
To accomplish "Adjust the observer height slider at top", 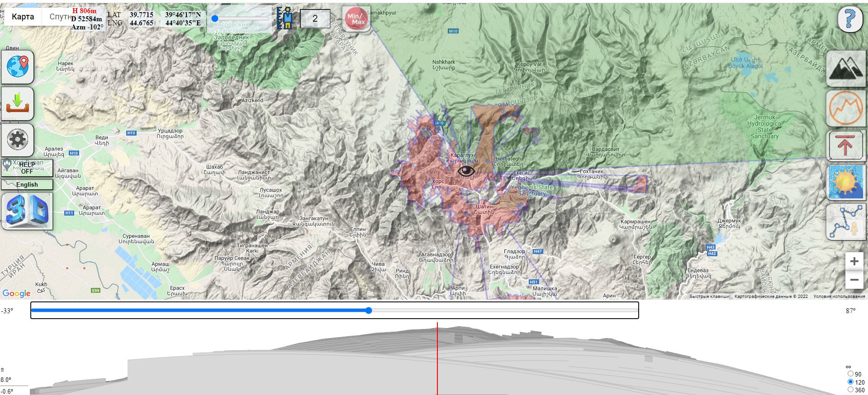I will pyautogui.click(x=240, y=19).
